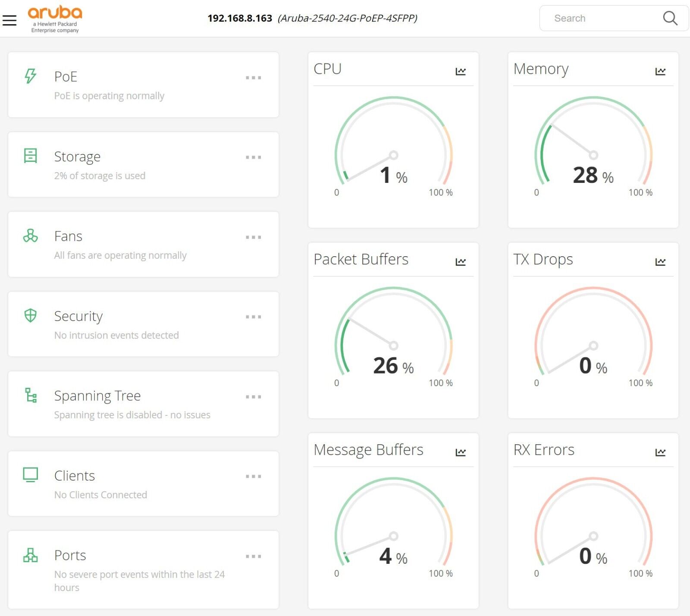
Task: Click the PoE lightning bolt icon
Action: click(30, 76)
